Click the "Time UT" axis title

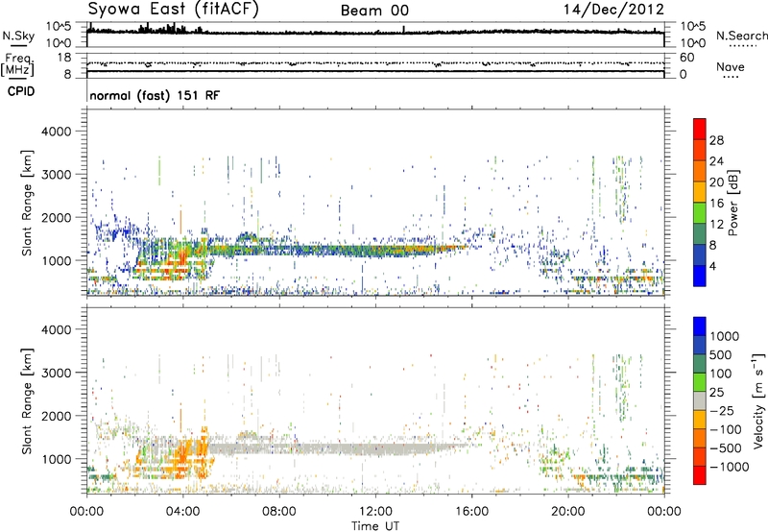[375, 526]
